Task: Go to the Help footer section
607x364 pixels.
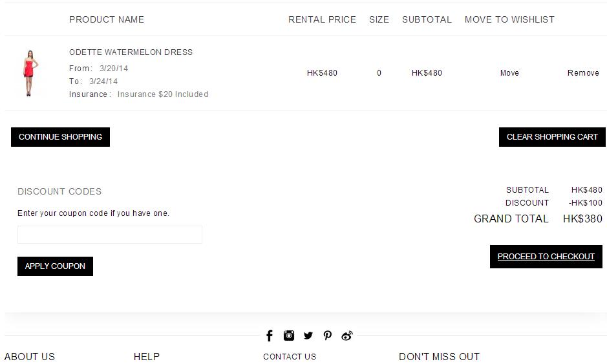Action: 147,357
